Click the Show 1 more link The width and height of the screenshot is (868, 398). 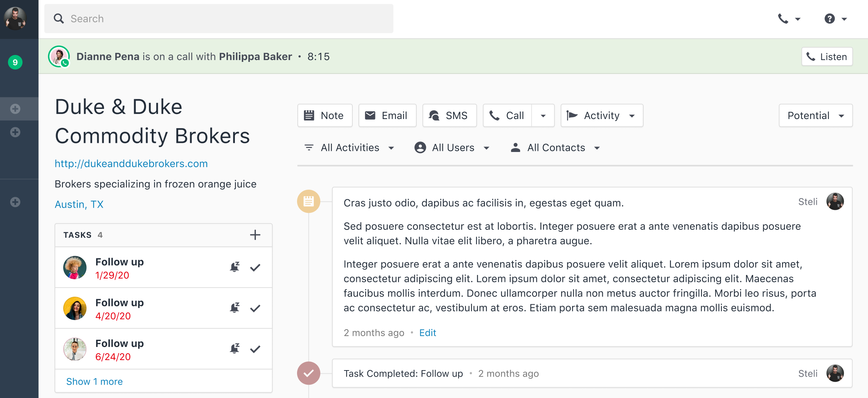(x=94, y=381)
